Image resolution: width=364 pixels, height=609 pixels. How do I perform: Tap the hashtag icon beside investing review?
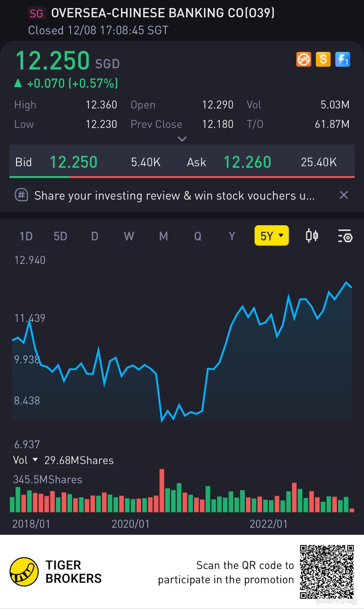[x=21, y=195]
